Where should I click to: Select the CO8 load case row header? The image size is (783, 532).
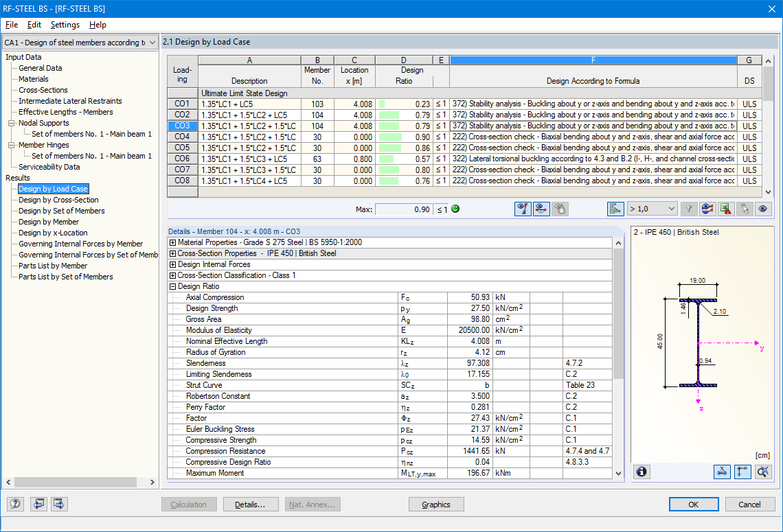click(x=182, y=181)
